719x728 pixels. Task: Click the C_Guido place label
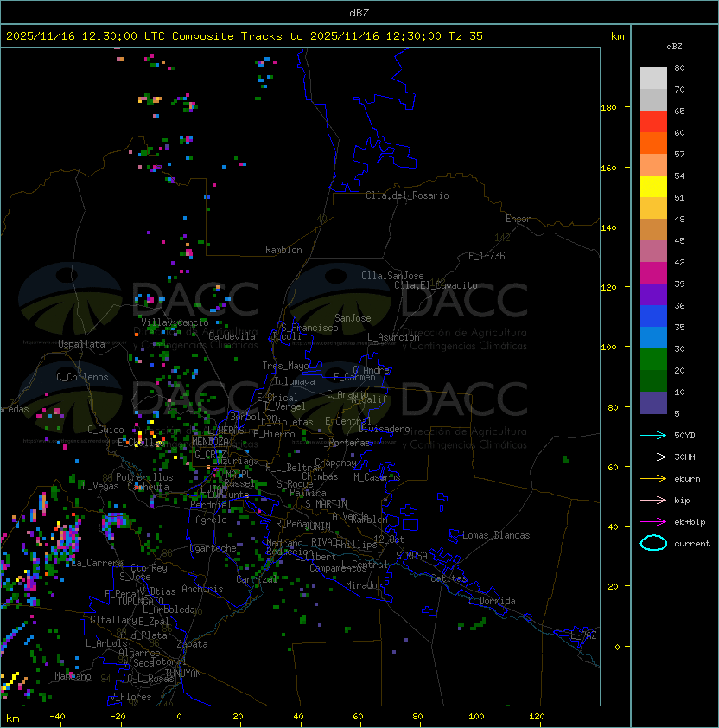105,430
